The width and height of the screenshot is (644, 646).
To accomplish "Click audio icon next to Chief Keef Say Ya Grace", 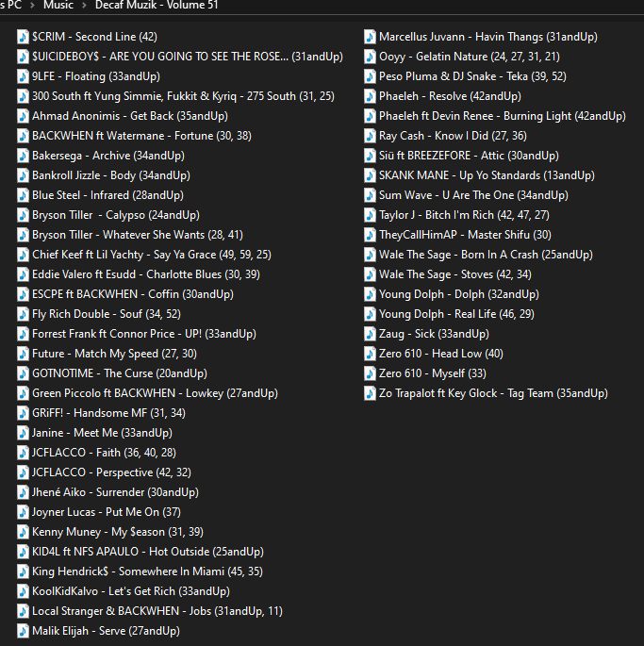I will [x=23, y=255].
